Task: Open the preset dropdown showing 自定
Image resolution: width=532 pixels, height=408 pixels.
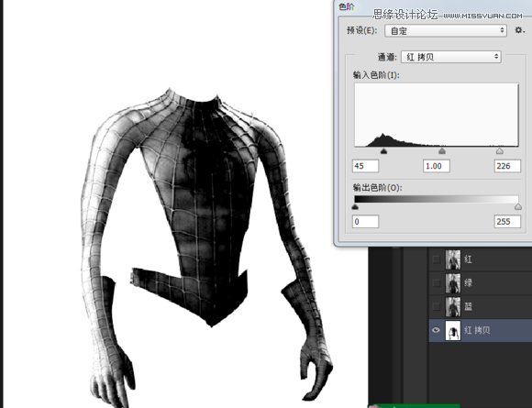Action: coord(446,30)
